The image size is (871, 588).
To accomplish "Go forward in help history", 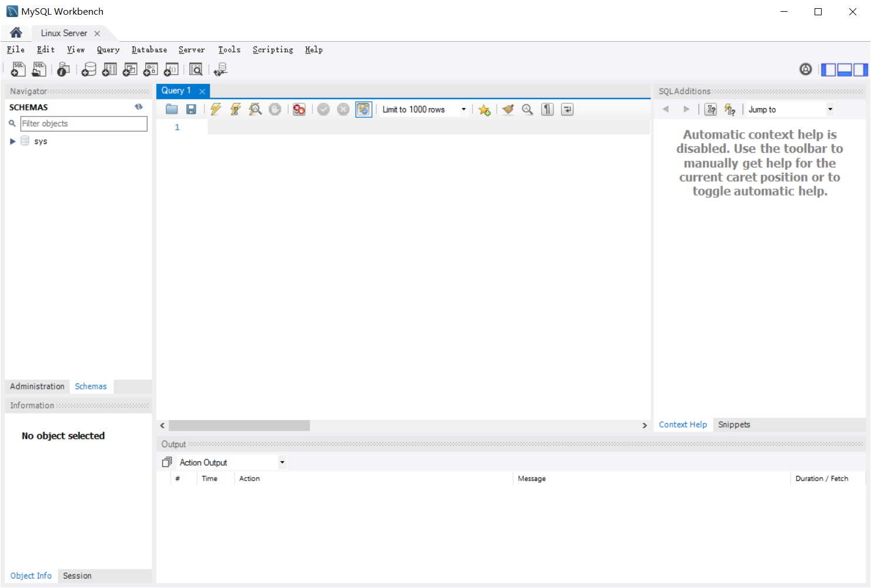I will 686,109.
